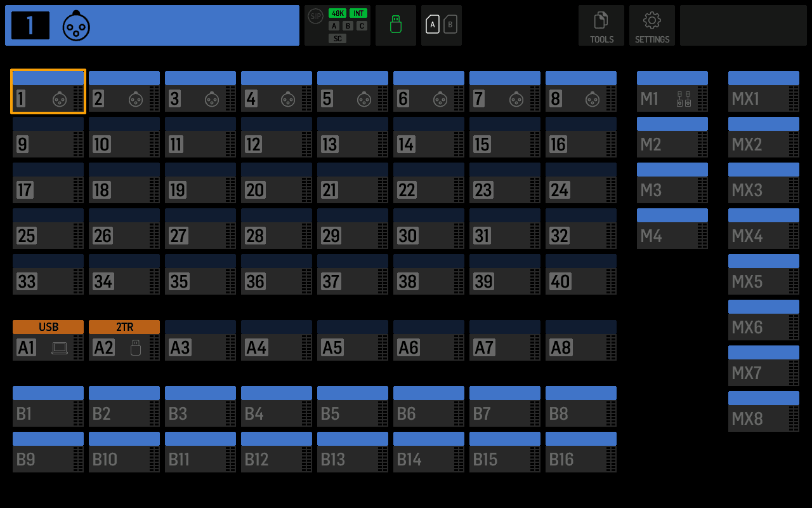Toggle AES50 port B indicator

348,26
